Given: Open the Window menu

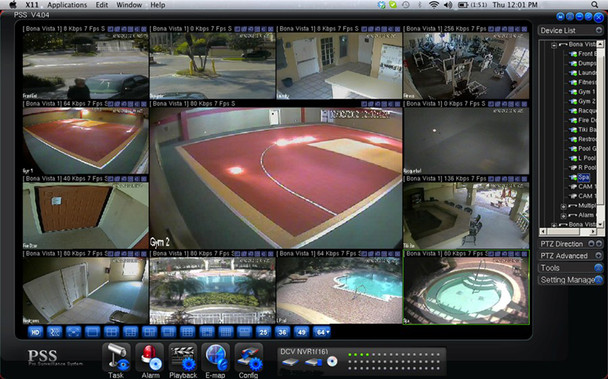Looking at the screenshot, I should click(x=129, y=5).
